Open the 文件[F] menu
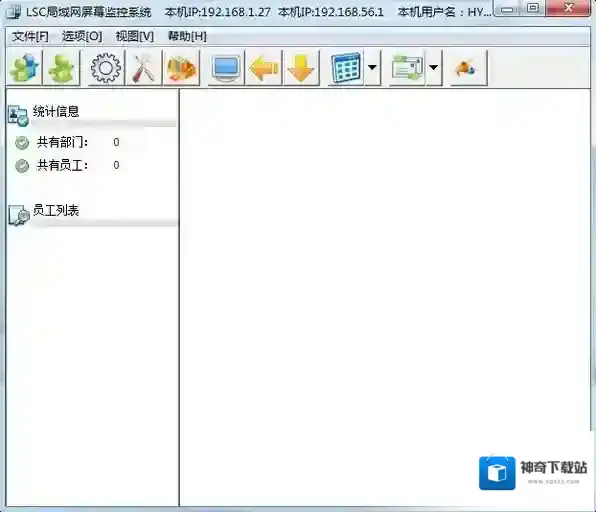 tap(30, 36)
